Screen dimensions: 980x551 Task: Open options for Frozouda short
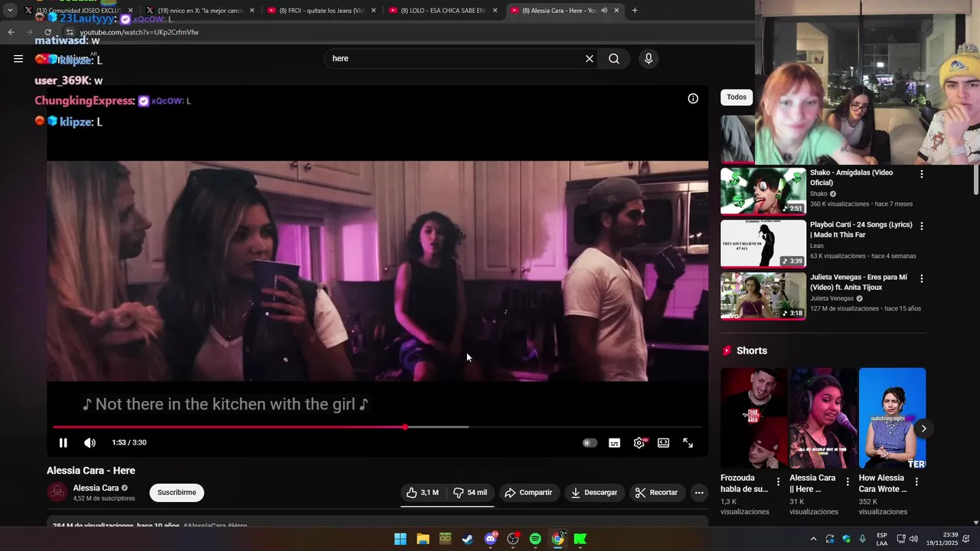tap(779, 481)
